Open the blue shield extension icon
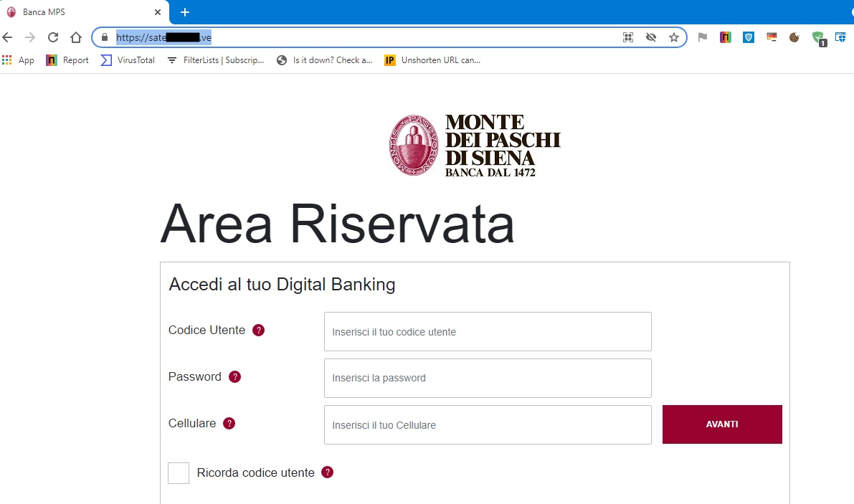 749,37
